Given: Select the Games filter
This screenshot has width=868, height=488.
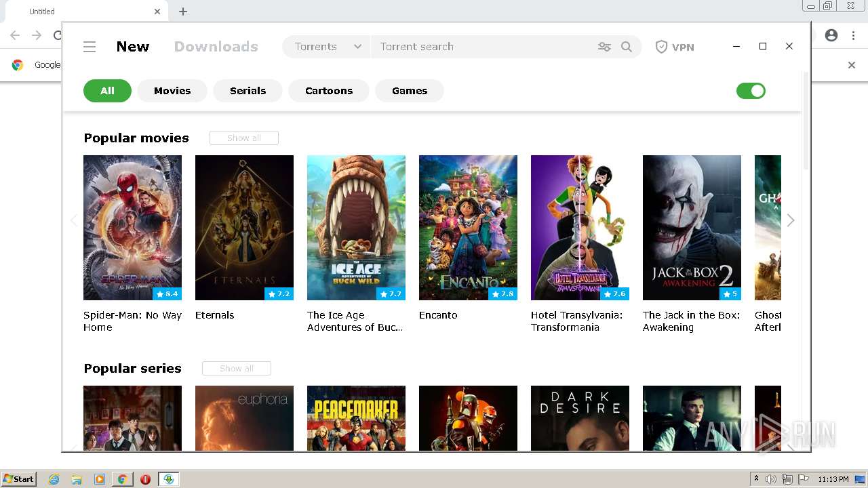Looking at the screenshot, I should click(x=410, y=91).
